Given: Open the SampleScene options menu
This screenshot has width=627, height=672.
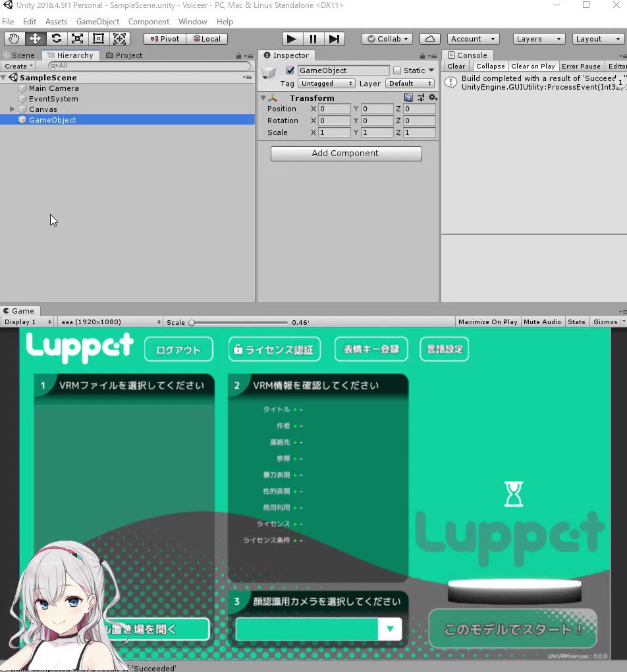Looking at the screenshot, I should 247,78.
